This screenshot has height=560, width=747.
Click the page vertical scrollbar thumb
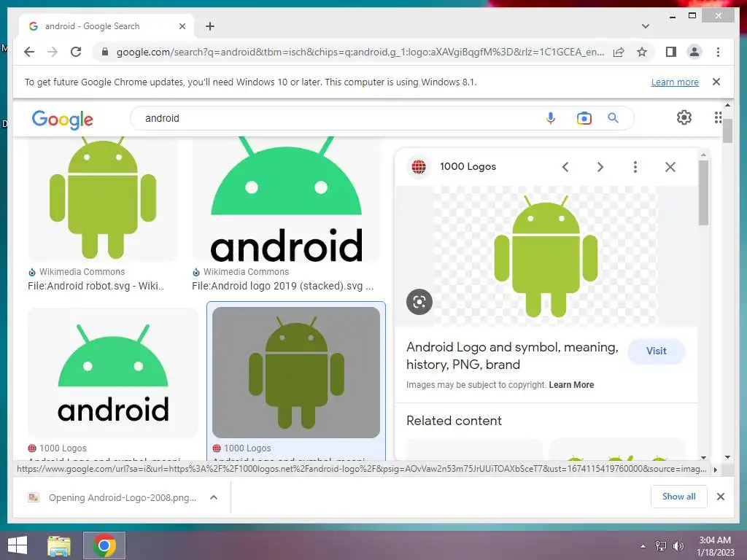(727, 131)
